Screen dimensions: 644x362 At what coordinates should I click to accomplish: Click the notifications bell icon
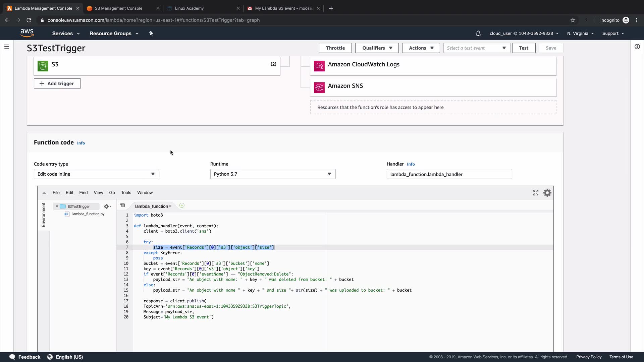pos(478,34)
